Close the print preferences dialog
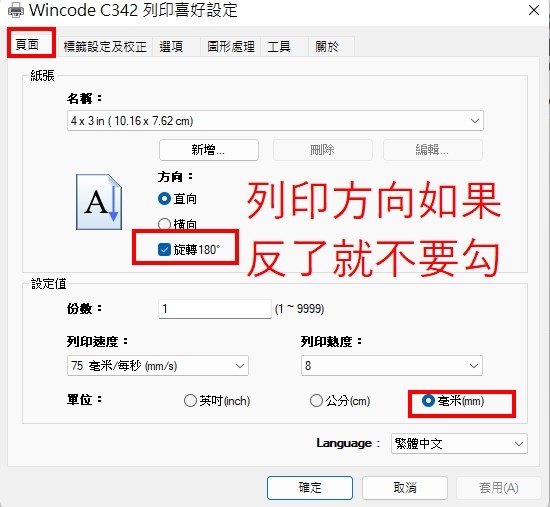Screen dimensions: 550x507 pos(534,10)
